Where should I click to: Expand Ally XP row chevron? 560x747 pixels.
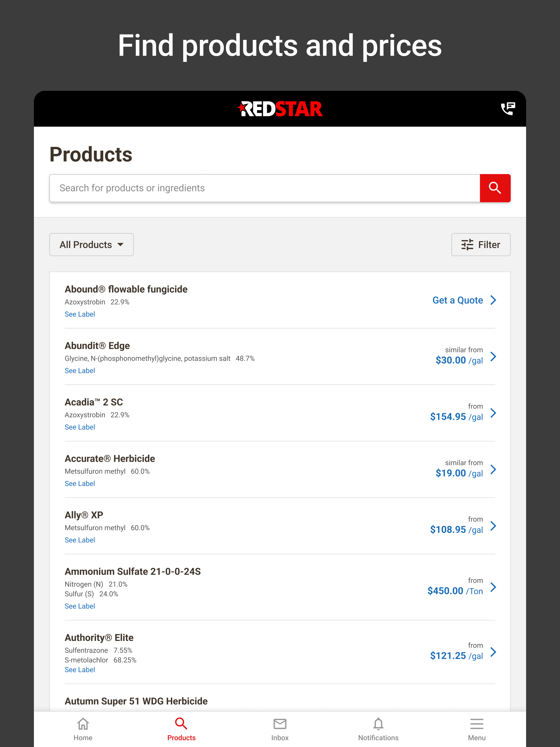coord(493,526)
